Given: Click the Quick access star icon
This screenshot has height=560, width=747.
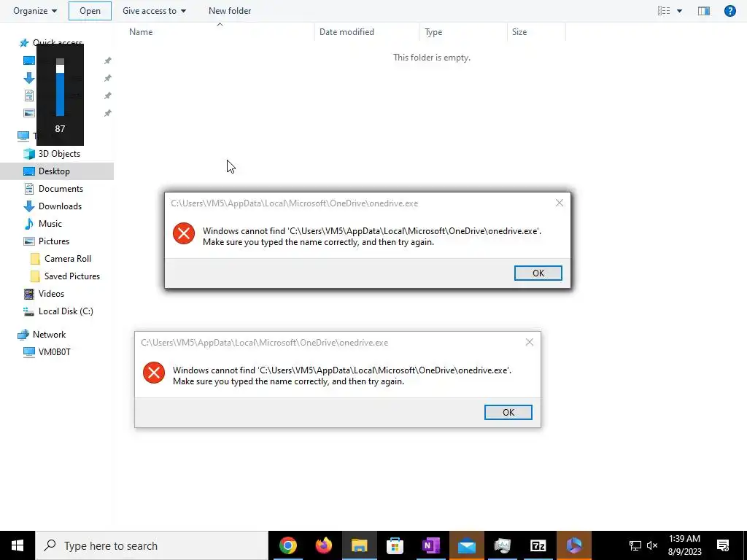Looking at the screenshot, I should [24, 43].
